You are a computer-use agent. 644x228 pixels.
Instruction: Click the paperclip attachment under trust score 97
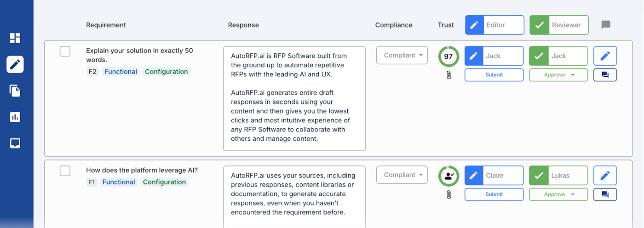(x=449, y=74)
